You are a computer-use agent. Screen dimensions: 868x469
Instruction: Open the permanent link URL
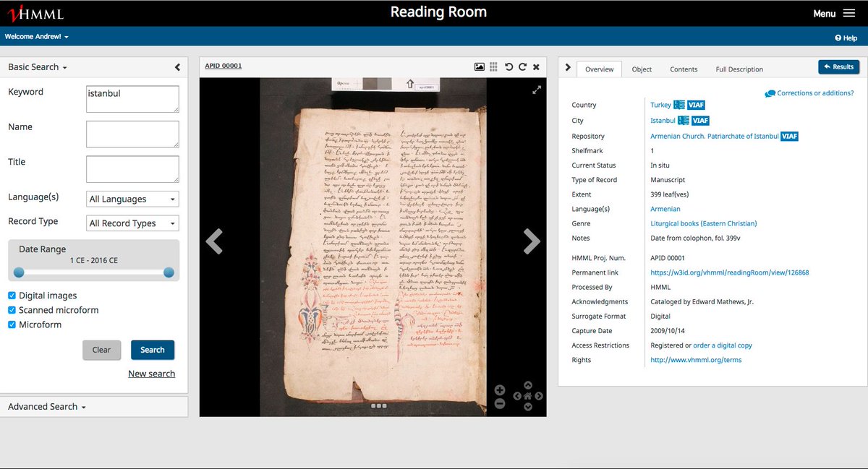(x=730, y=272)
